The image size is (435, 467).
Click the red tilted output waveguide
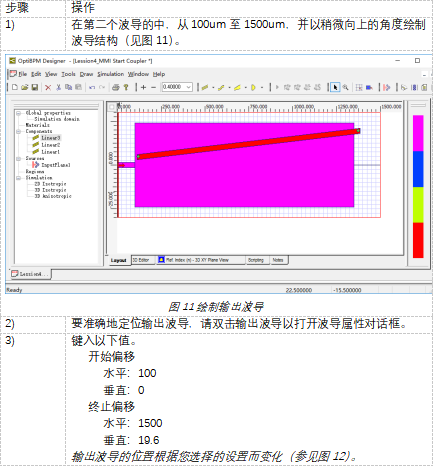(248, 144)
